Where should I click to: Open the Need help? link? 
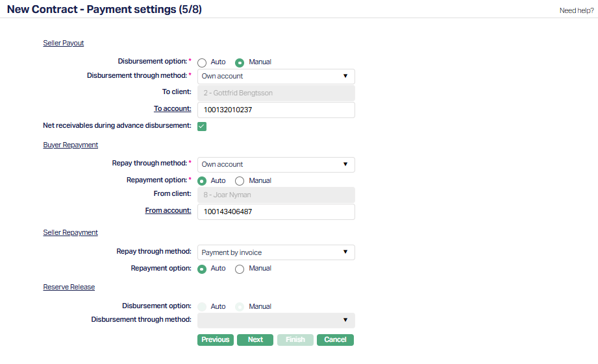[x=576, y=10]
